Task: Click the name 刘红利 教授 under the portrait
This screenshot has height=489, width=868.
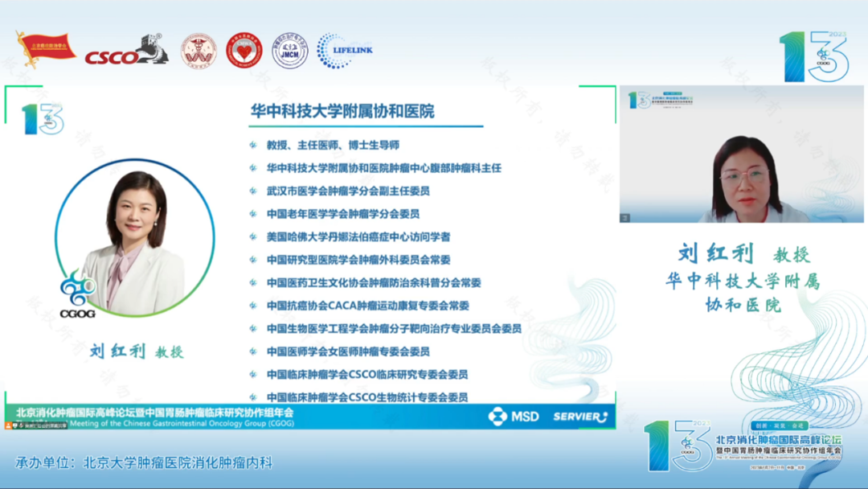Action: [137, 351]
